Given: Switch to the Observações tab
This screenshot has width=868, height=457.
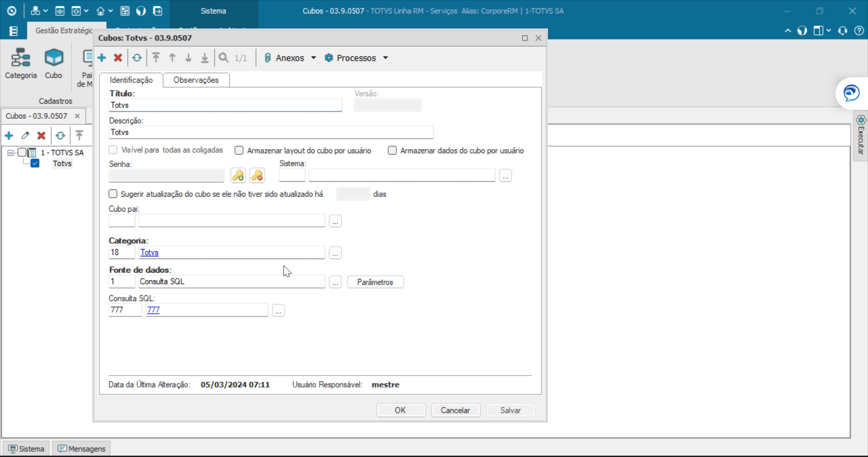Looking at the screenshot, I should (196, 80).
